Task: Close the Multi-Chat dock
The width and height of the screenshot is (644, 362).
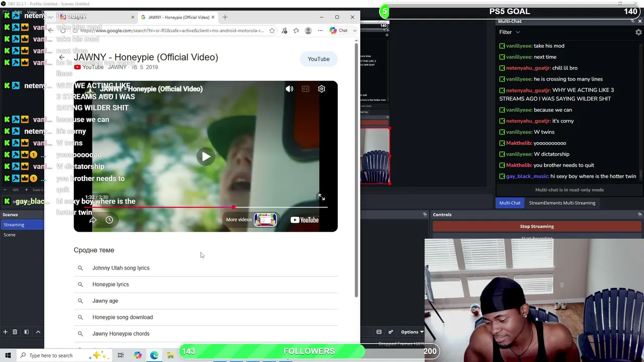Action: click(x=640, y=21)
